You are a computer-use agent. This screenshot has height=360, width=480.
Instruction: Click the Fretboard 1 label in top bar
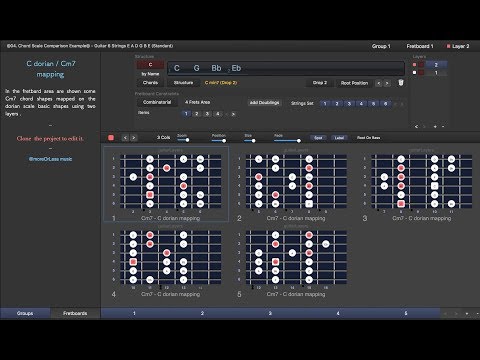point(420,46)
